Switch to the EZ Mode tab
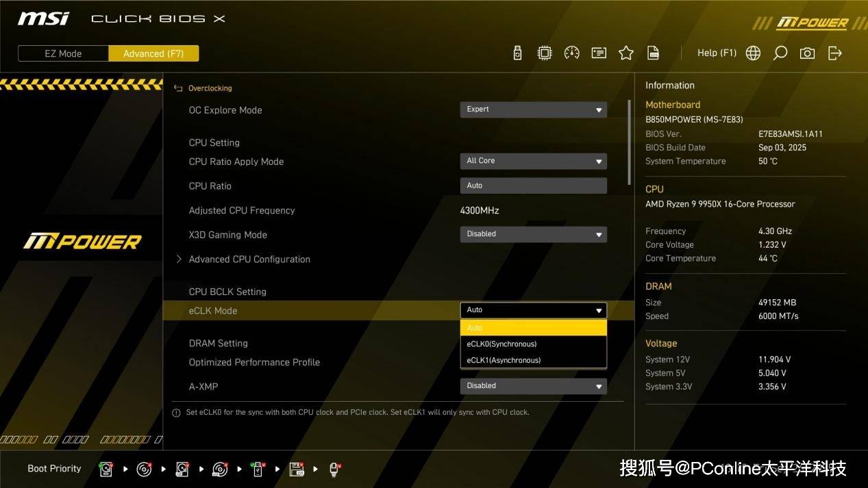Viewport: 868px width, 488px height. 63,53
